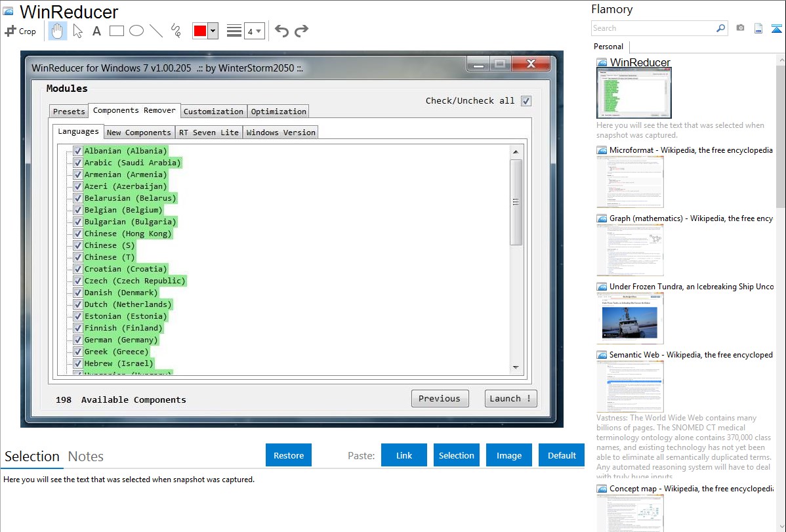786x532 pixels.
Task: Click the icon beside Under Frozen Tundra entry
Action: 602,286
